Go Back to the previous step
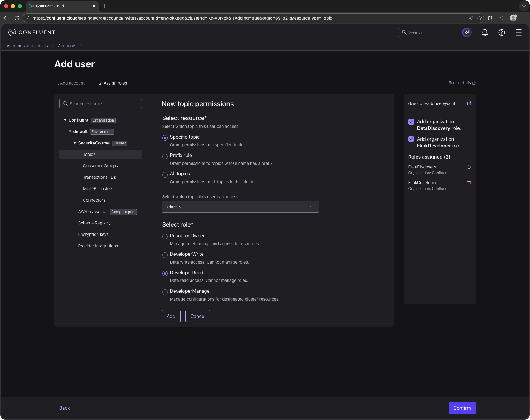The width and height of the screenshot is (530, 420). click(x=64, y=408)
